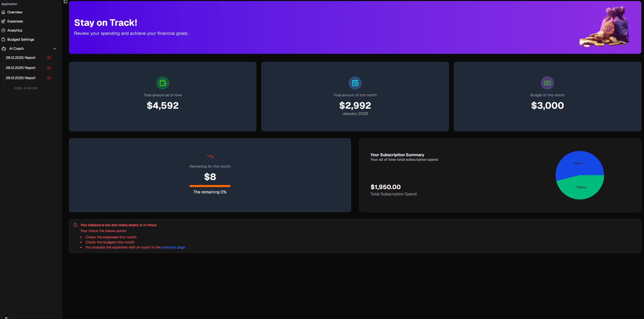Viewport: 644px width, 319px height.
Task: Click the Budged Settings icon
Action: pyautogui.click(x=3, y=39)
